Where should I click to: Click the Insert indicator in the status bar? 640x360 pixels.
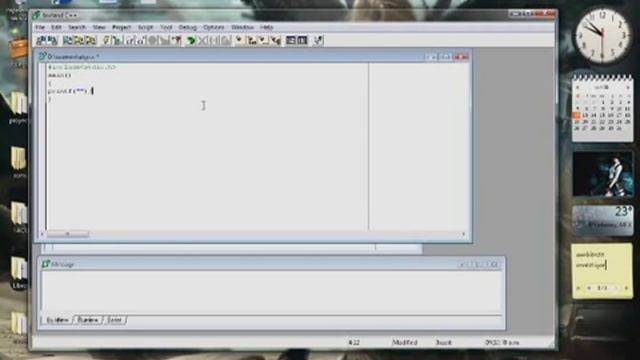click(443, 342)
